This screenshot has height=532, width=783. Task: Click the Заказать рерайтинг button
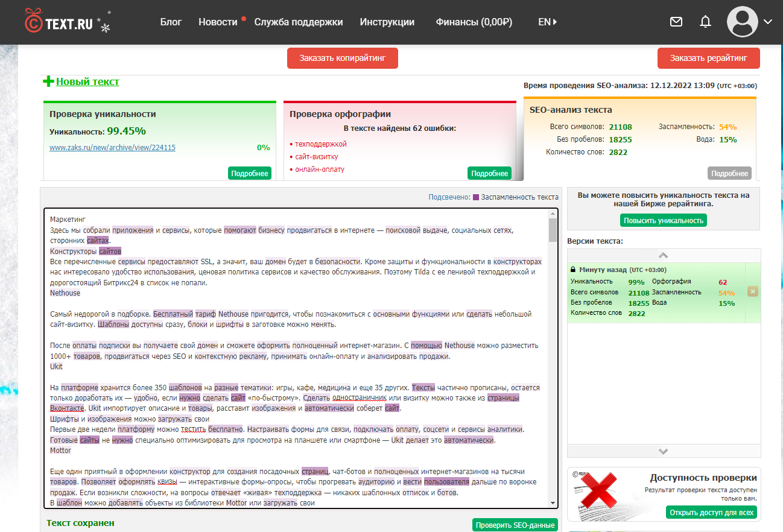[x=709, y=58]
